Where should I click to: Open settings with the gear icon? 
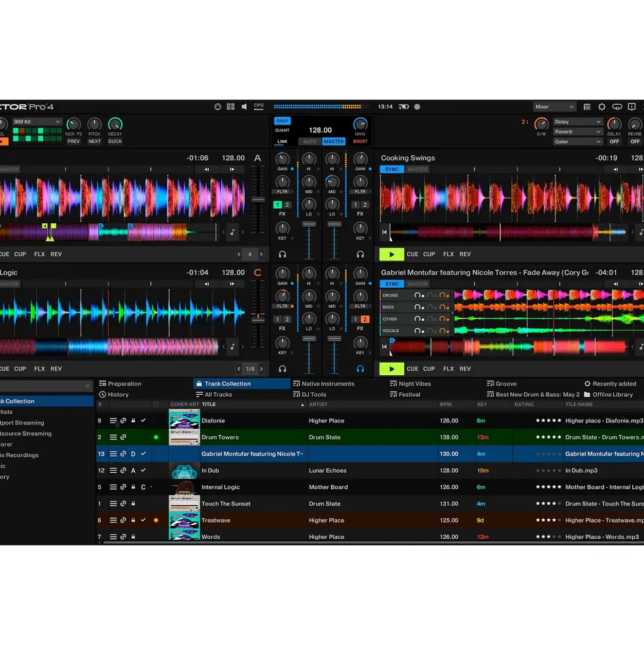(x=601, y=107)
